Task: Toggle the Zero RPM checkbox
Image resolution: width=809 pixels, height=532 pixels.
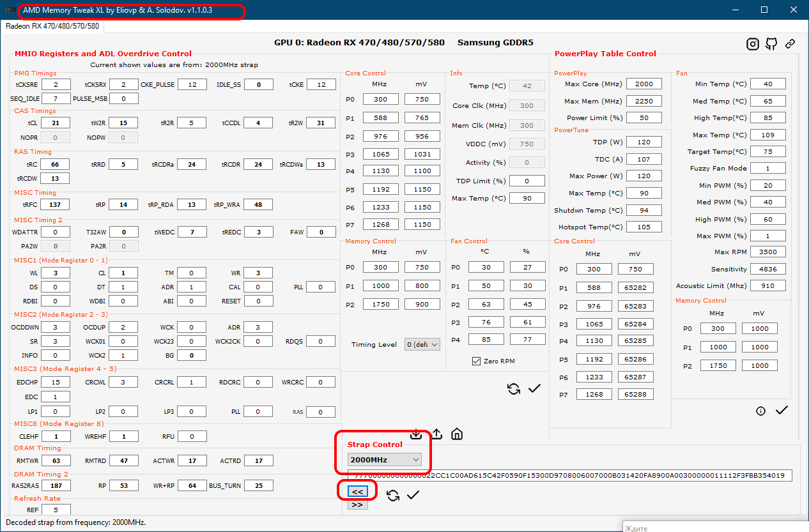Action: coord(476,361)
